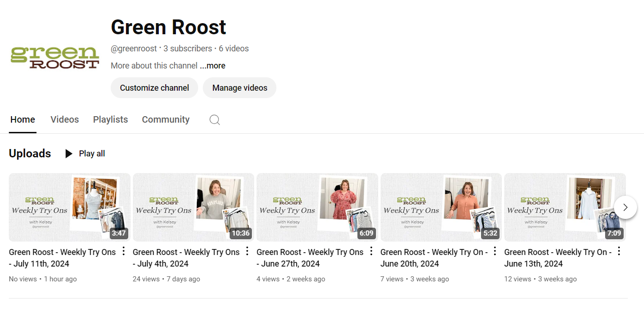Open options menu for June 27th video
Image resolution: width=644 pixels, height=311 pixels.
click(x=371, y=251)
